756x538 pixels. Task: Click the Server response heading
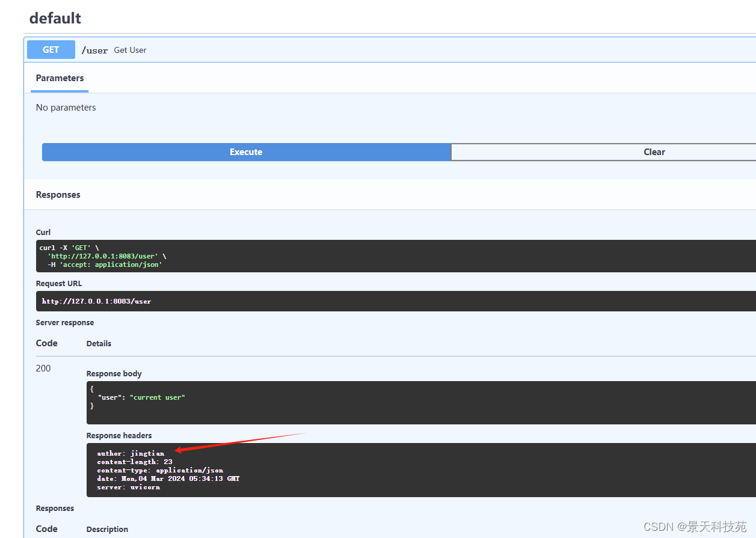pos(65,323)
